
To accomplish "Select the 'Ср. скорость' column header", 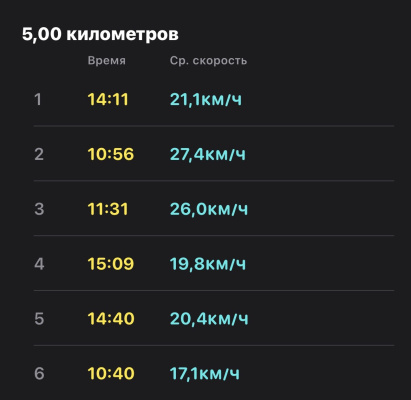I will coord(208,61).
